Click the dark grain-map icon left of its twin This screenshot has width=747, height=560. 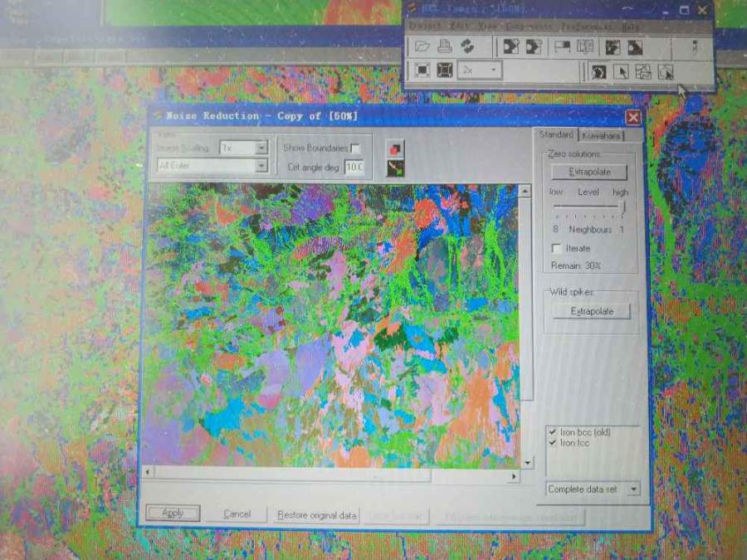coord(613,47)
